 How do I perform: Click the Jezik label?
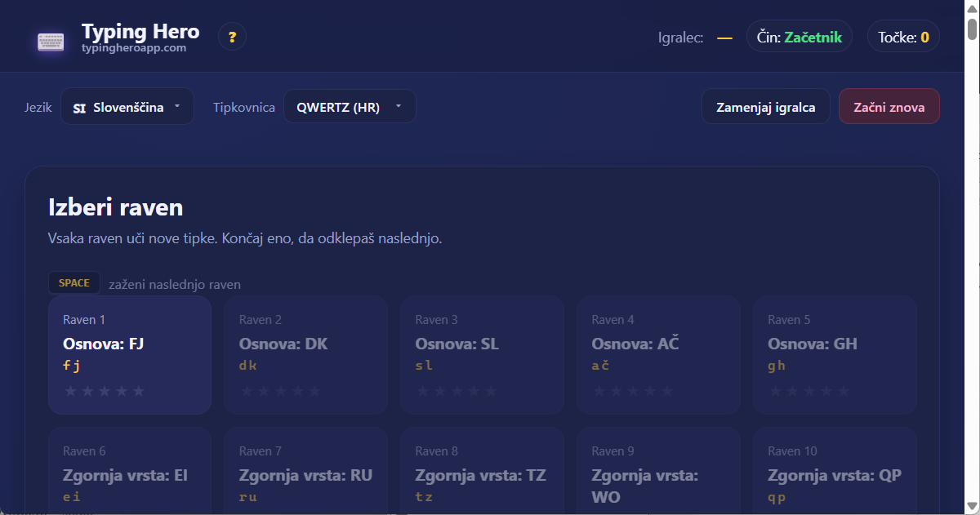coord(38,108)
